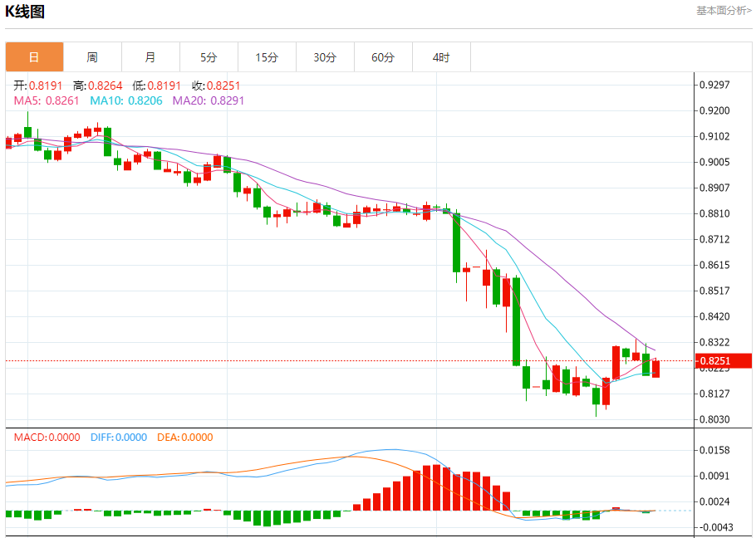
Task: Click the 0.8517 price axis label
Action: [715, 291]
